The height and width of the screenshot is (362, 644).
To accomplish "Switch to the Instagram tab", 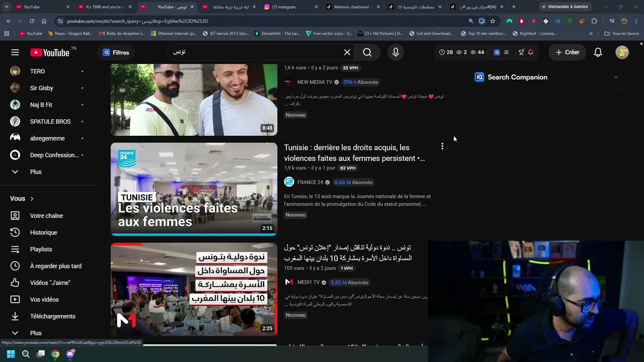I will click(291, 7).
